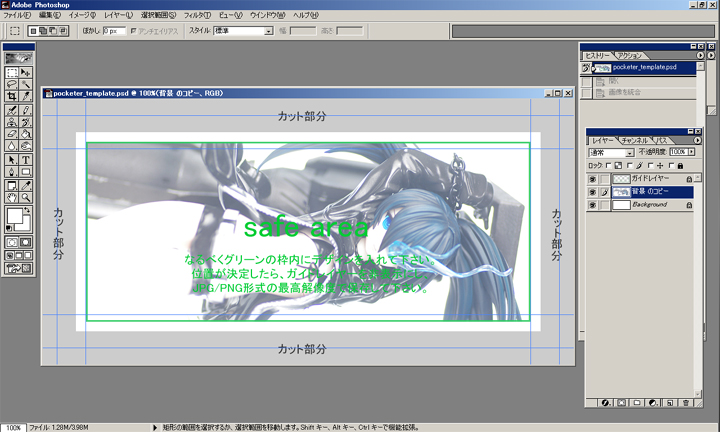Enable lock all checkbox
Image resolution: width=720 pixels, height=432 pixels.
pos(672,165)
